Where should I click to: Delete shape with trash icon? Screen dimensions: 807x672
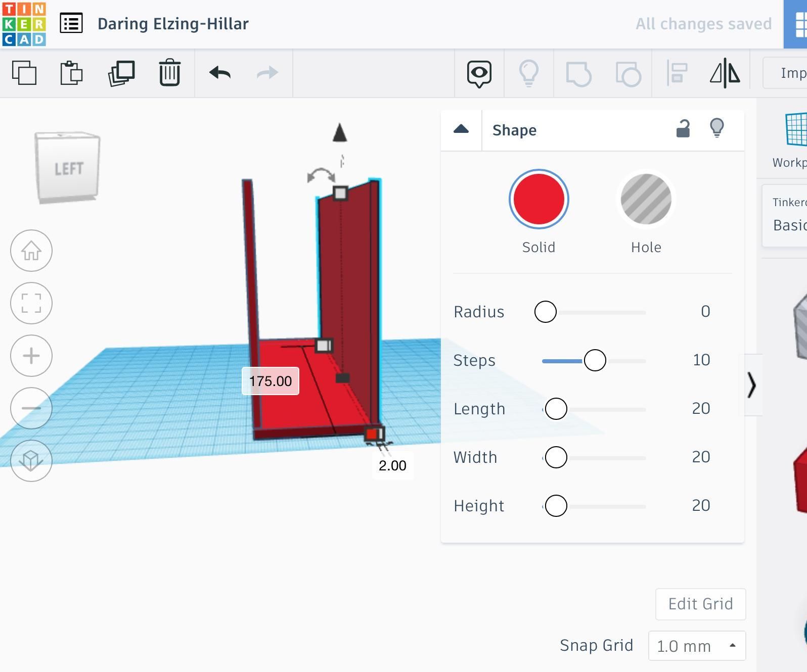point(170,73)
